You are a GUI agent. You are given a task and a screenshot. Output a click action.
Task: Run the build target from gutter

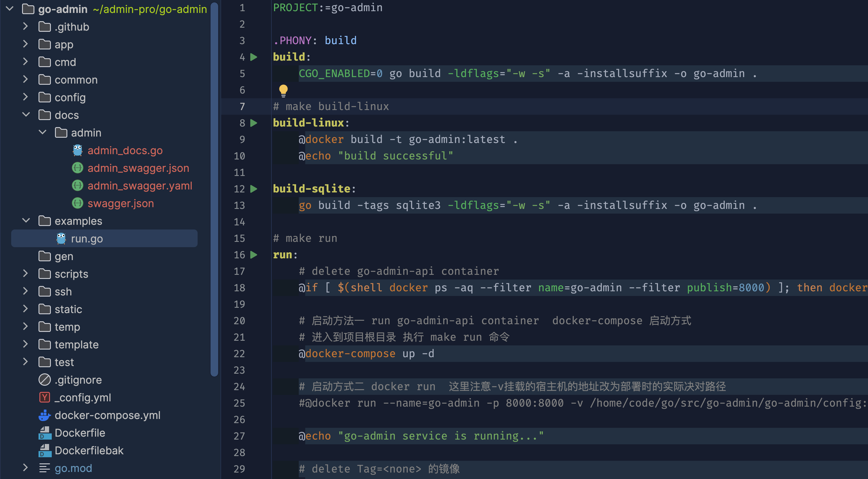coord(254,57)
